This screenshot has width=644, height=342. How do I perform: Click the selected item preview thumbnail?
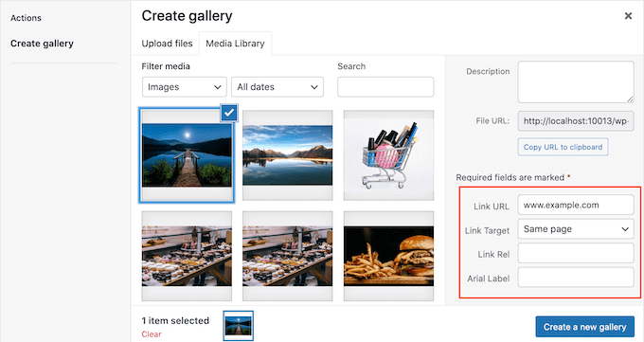tap(239, 326)
